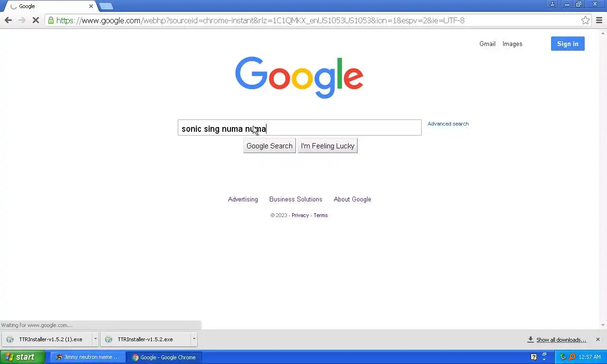Open Advanced search link
Screen dimensions: 607x364
pyautogui.click(x=448, y=124)
